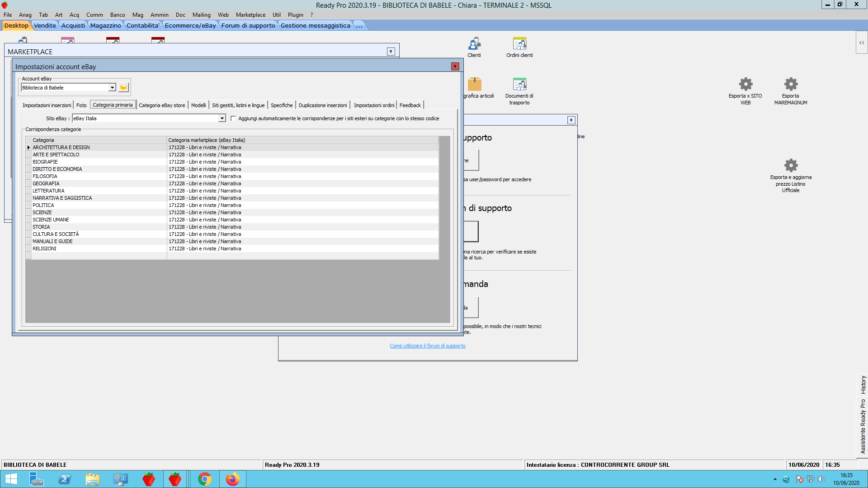868x488 pixels.
Task: Open the Vendite main tab
Action: point(45,25)
